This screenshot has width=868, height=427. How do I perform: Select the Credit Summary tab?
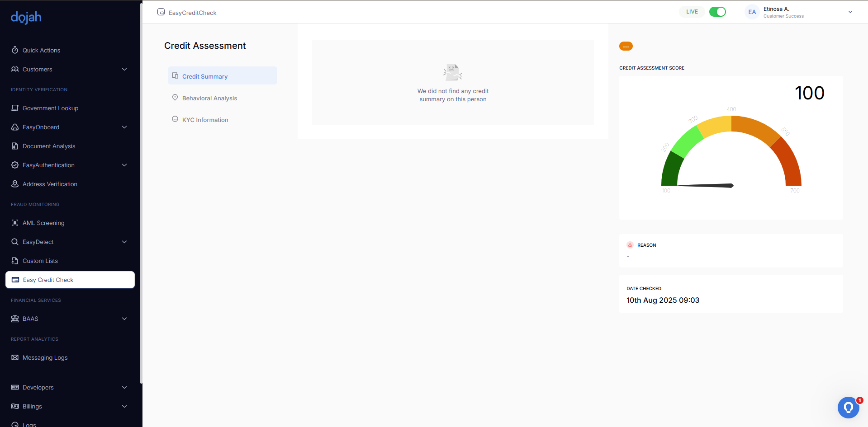205,76
